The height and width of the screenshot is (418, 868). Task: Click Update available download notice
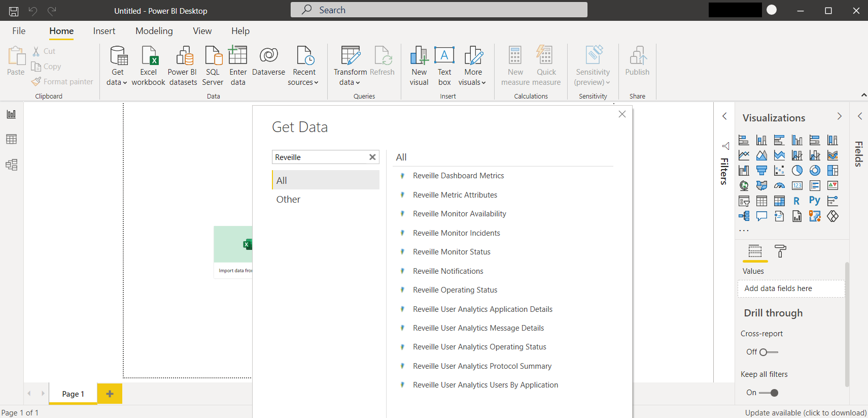pyautogui.click(x=805, y=413)
